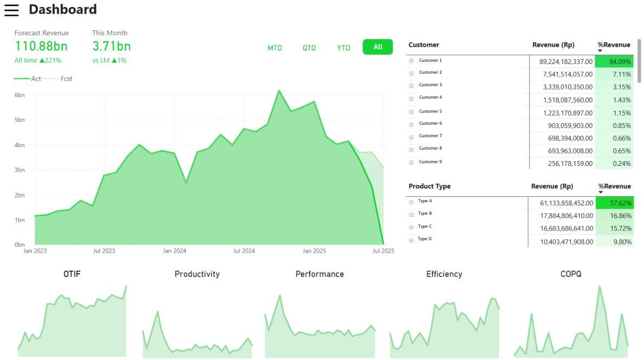Select the YTD period filter
Image resolution: width=644 pixels, height=360 pixels.
[343, 48]
